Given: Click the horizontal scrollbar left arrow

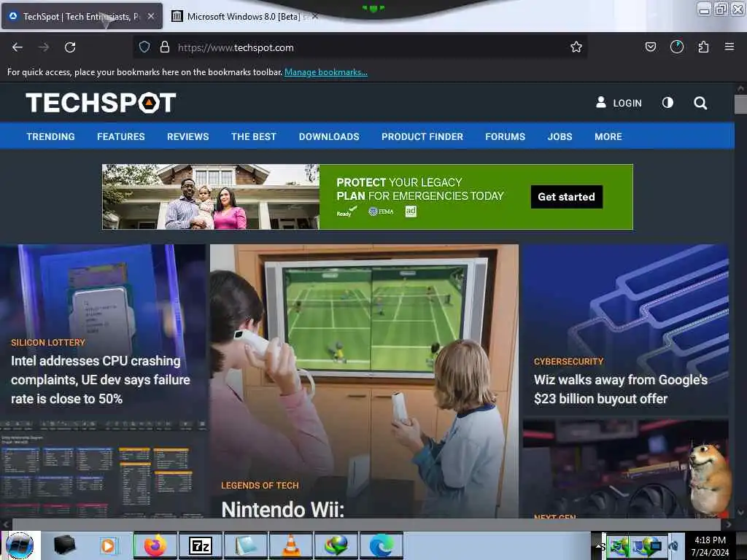Looking at the screenshot, I should pos(5,524).
